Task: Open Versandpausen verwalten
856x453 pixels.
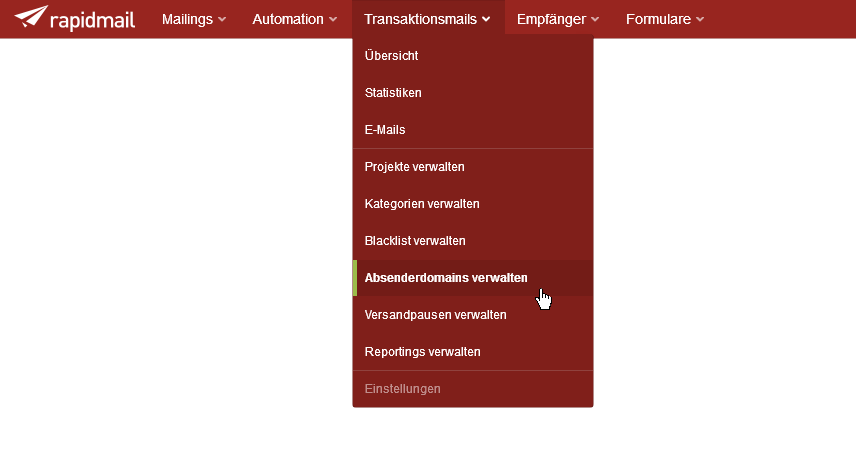Action: pos(473,315)
